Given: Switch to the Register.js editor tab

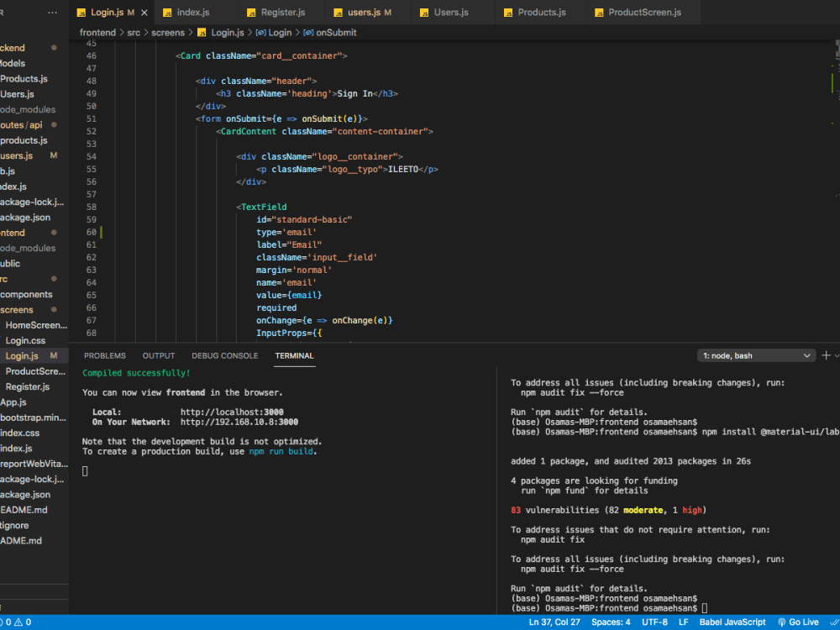Looking at the screenshot, I should coord(281,13).
